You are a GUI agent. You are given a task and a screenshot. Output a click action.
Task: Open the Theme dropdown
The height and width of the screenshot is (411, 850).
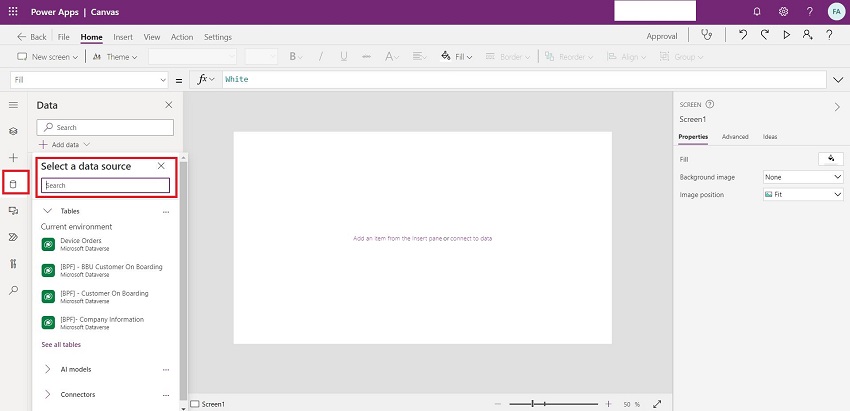coord(115,56)
